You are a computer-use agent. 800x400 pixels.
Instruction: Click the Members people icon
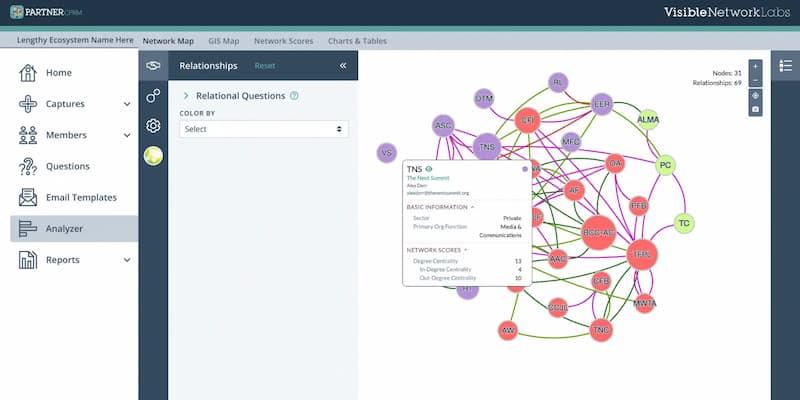(28, 135)
